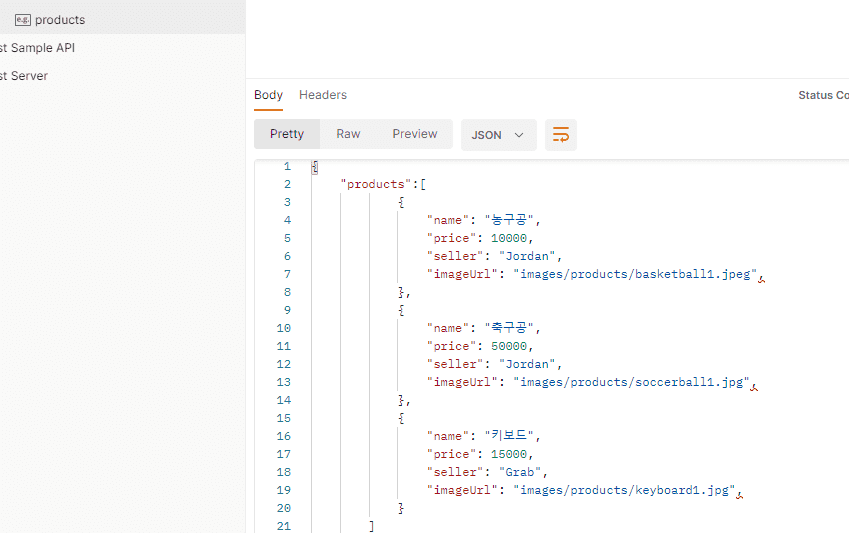Click the opening brace on line 1
The image size is (849, 533).
(x=315, y=167)
